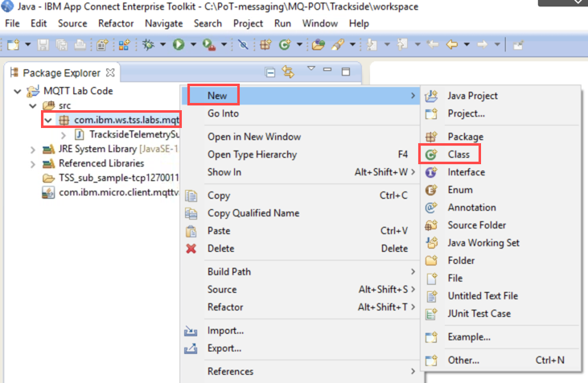Collapse the src folder node
Viewport: 588px width, 383px height.
(33, 105)
